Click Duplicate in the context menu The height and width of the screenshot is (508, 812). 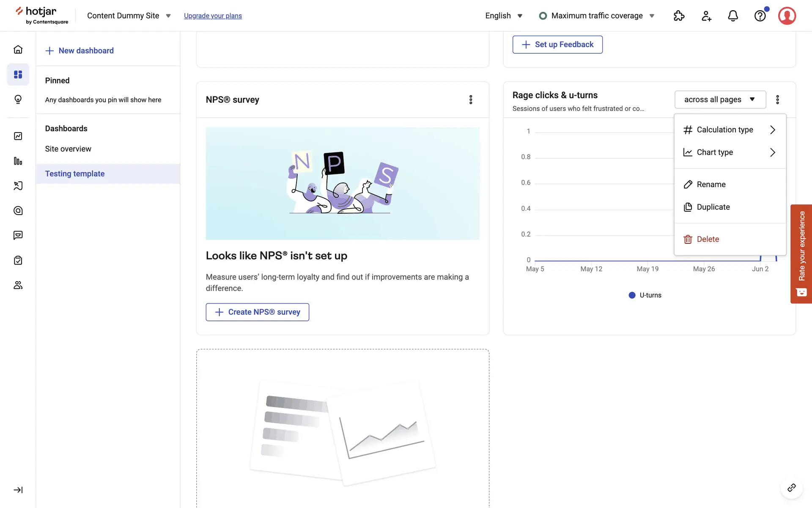[x=713, y=207]
